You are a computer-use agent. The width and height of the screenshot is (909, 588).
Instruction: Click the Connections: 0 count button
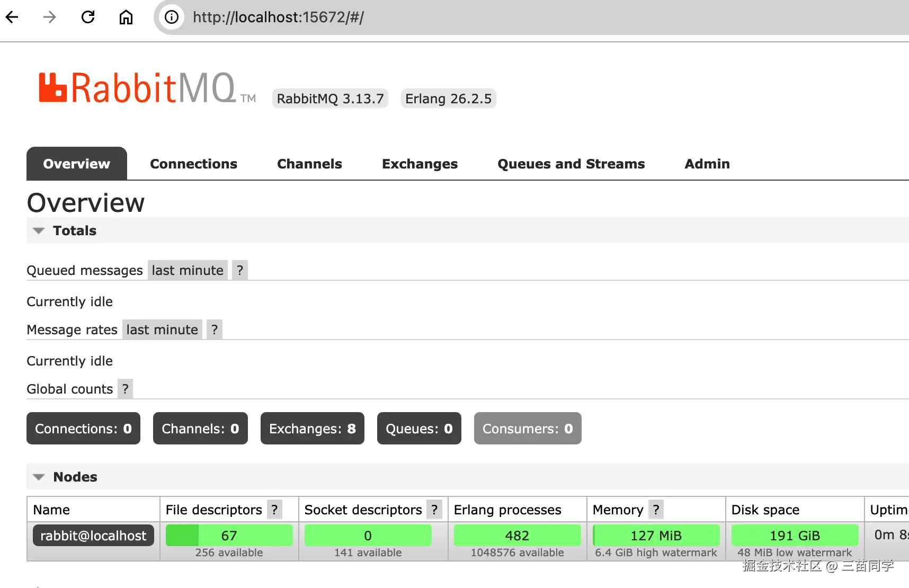click(83, 429)
